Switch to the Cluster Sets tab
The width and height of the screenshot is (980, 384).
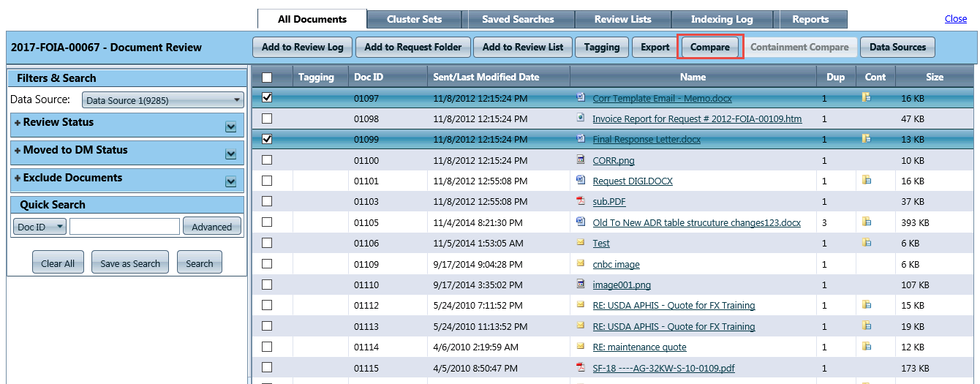[x=414, y=19]
